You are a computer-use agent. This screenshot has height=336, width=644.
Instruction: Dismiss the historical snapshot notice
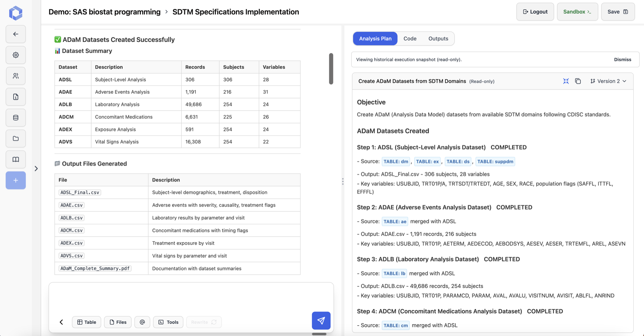(x=623, y=59)
